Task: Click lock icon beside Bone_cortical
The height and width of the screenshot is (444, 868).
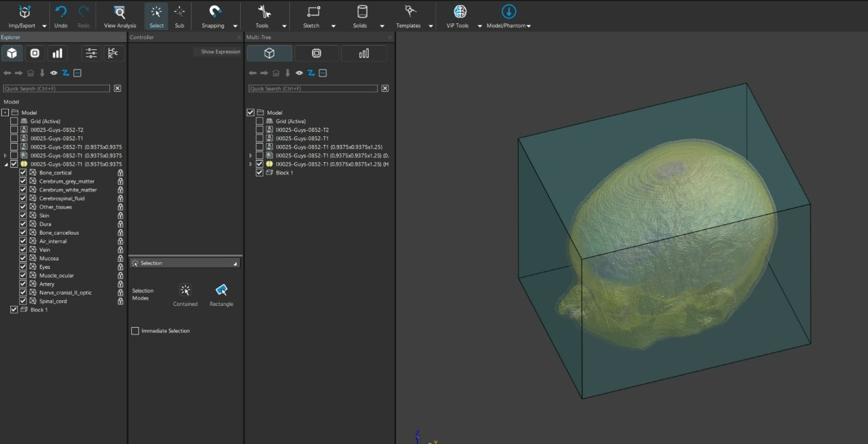Action: click(x=120, y=173)
